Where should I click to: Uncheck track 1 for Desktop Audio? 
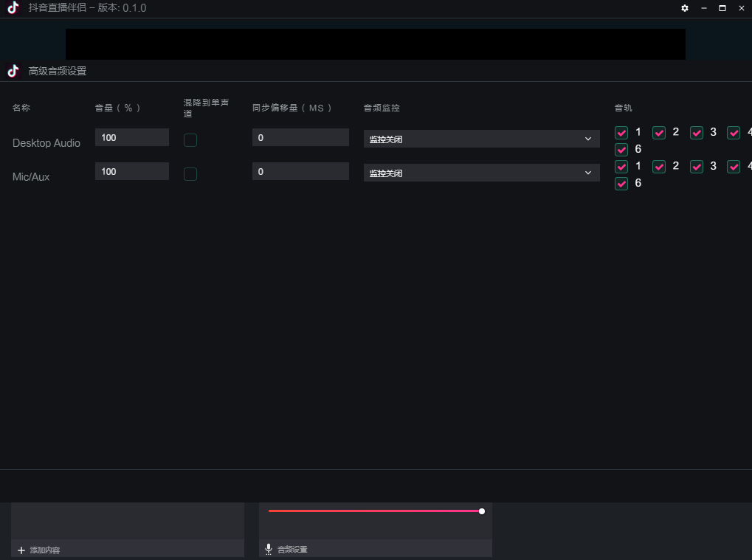(621, 133)
